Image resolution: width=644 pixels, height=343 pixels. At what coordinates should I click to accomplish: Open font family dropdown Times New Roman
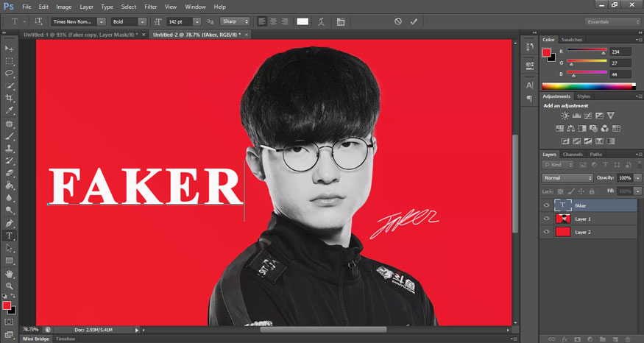[102, 22]
